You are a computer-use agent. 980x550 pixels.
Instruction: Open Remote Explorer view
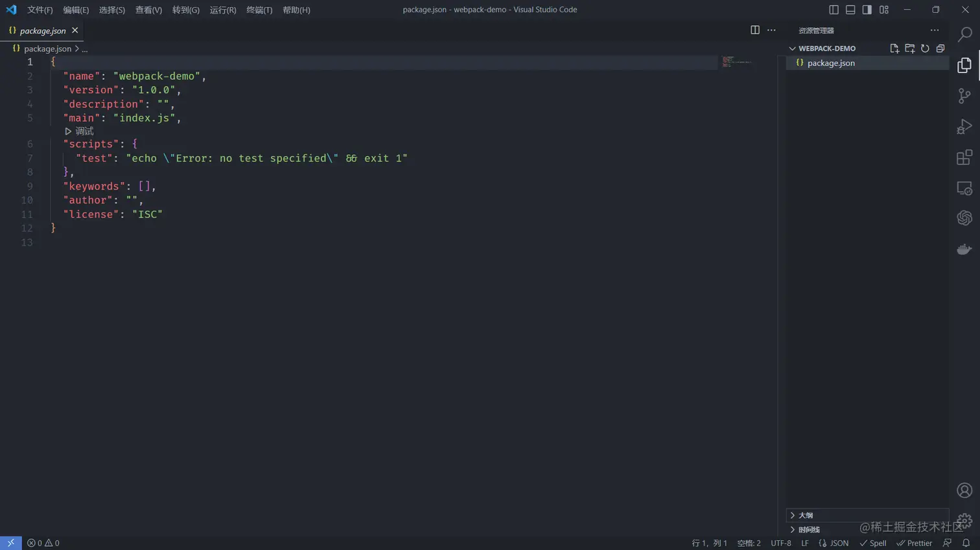[964, 189]
